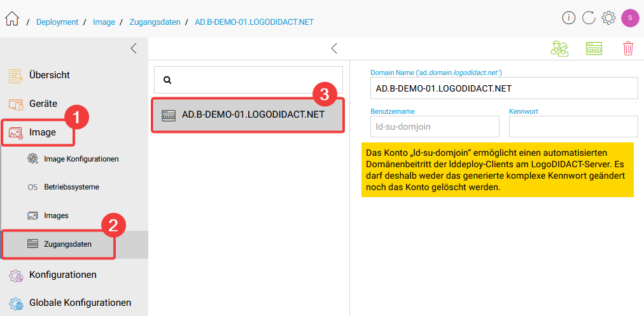Viewport: 644px width, 316px height.
Task: Collapse the left sidebar with chevron
Action: [134, 48]
